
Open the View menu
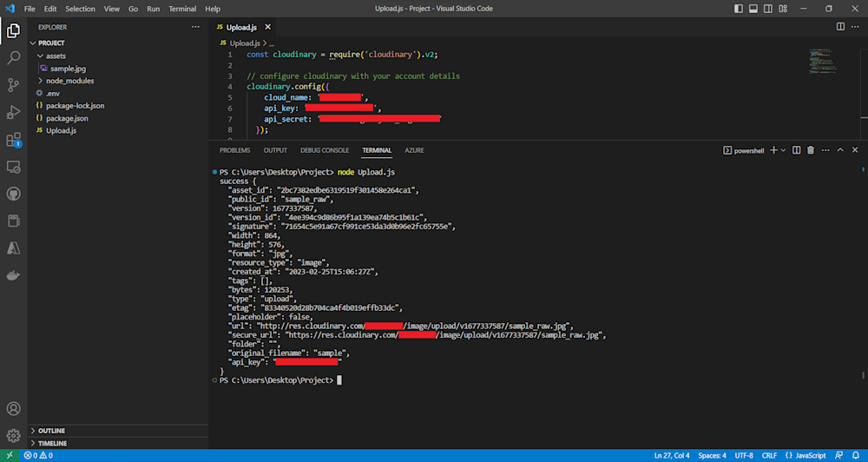click(x=112, y=9)
